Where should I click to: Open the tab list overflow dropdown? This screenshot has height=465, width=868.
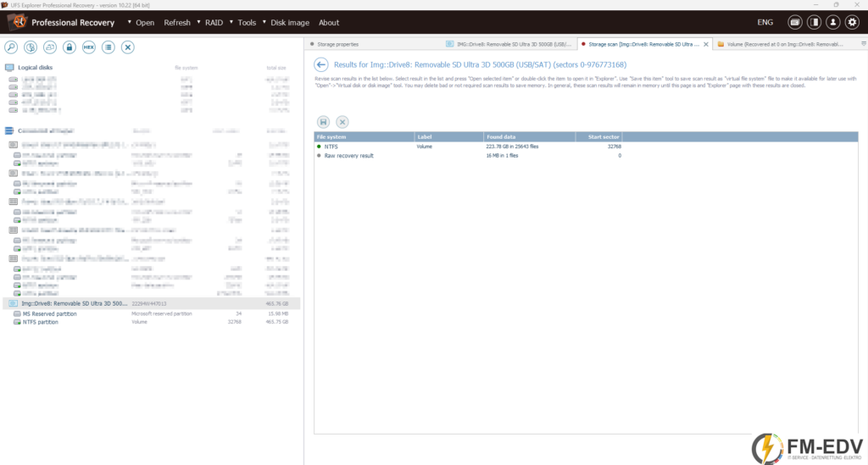coord(863,44)
